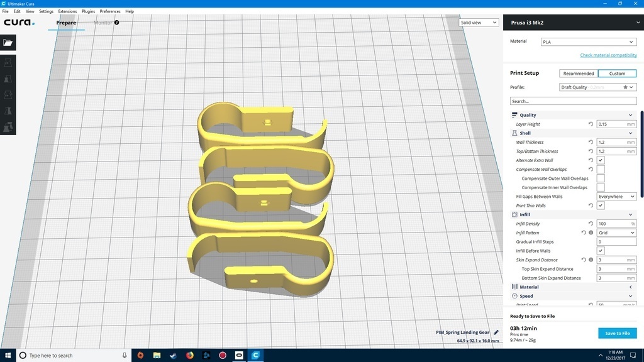Image resolution: width=644 pixels, height=362 pixels.
Task: Select the Mirror tool
Action: [x=8, y=110]
